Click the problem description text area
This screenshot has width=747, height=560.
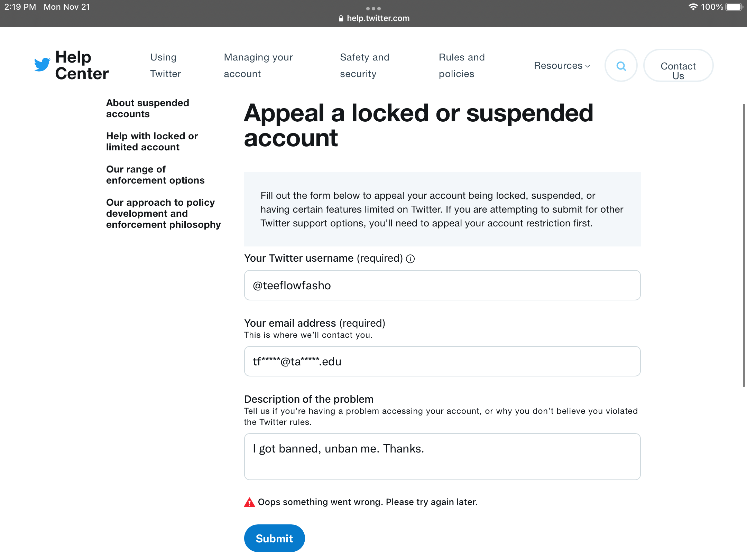442,456
